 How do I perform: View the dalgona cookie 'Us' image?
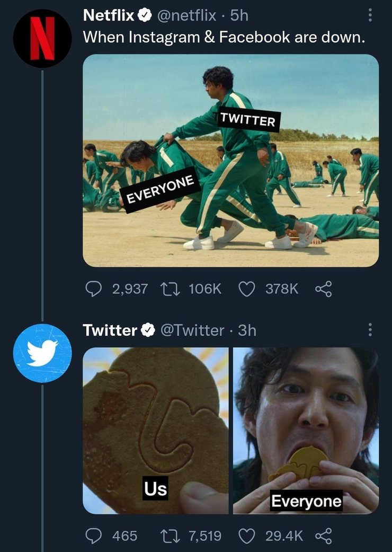(156, 430)
